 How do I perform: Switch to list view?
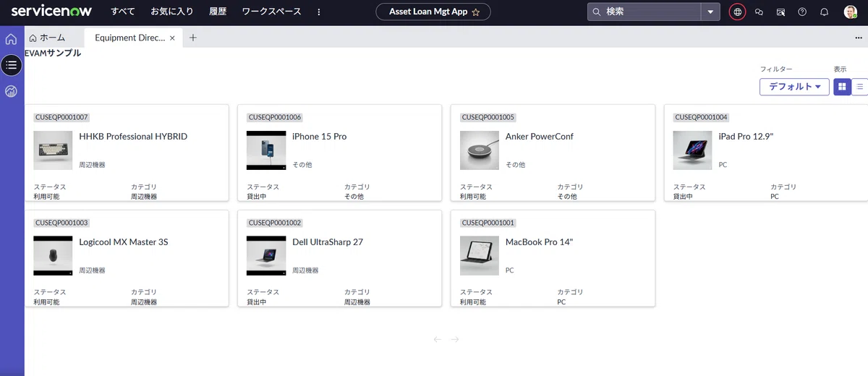[x=859, y=87]
